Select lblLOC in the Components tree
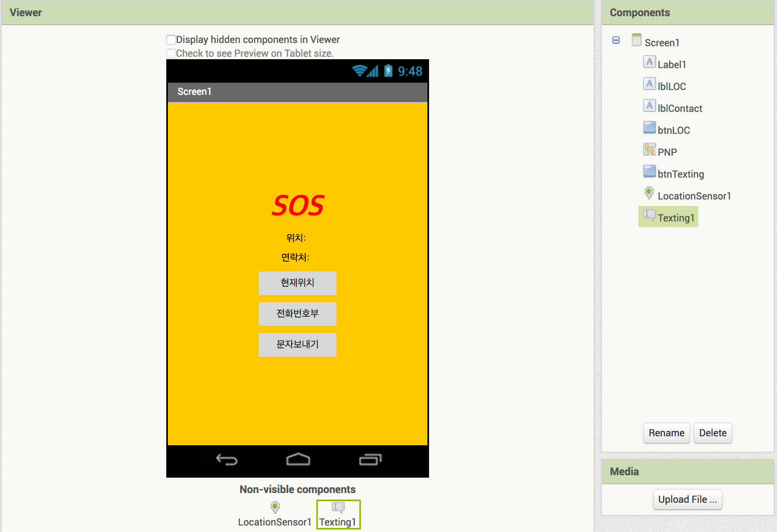 [x=672, y=86]
